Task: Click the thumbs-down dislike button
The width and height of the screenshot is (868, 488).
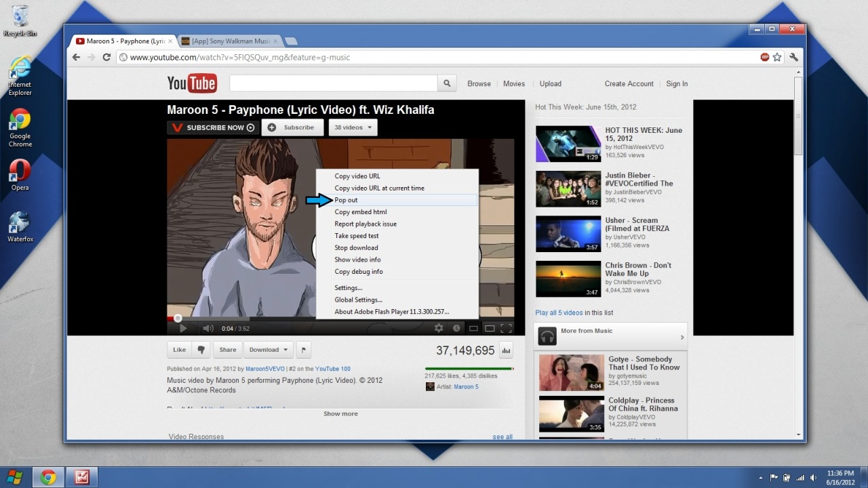Action: tap(200, 350)
